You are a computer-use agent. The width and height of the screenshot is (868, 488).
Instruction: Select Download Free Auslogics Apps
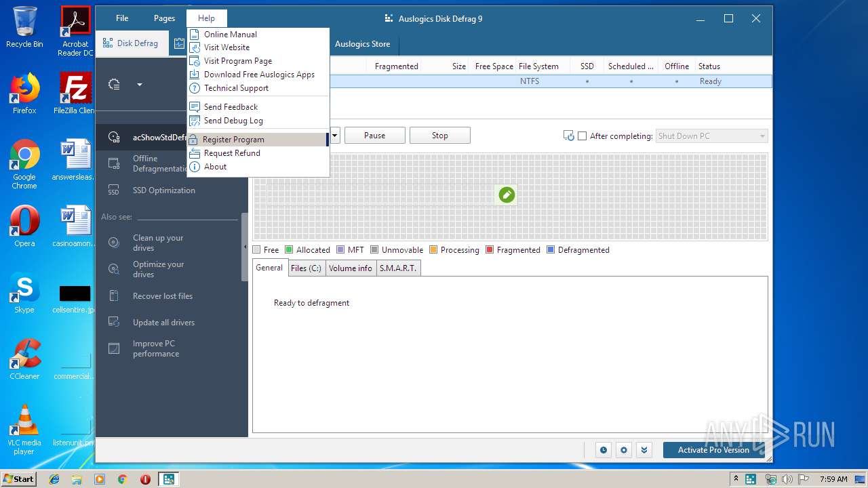[258, 75]
